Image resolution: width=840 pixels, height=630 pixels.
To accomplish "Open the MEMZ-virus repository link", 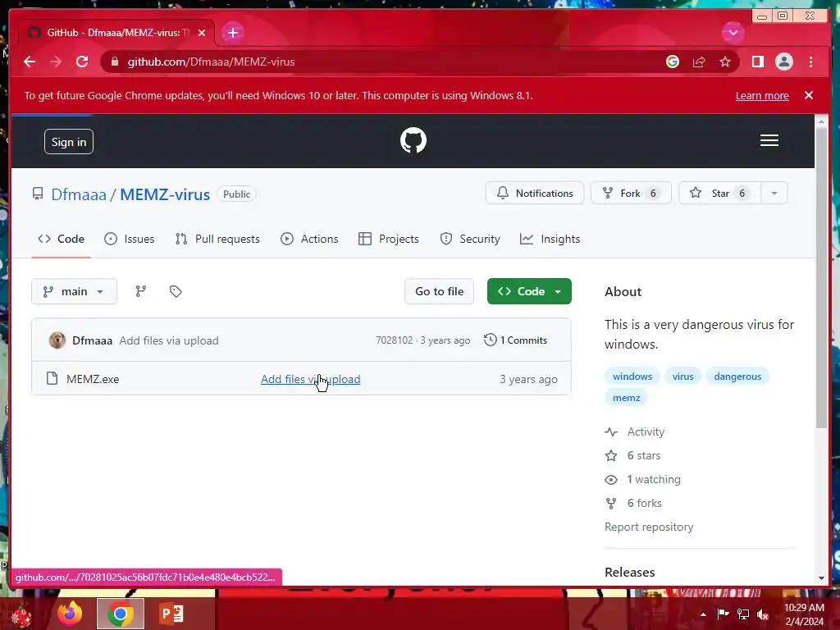I will pyautogui.click(x=165, y=194).
